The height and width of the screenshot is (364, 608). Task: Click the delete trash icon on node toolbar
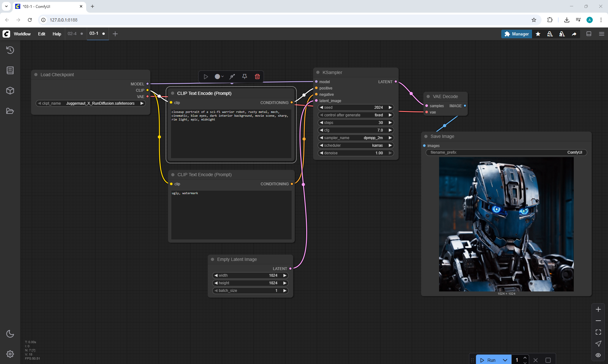pyautogui.click(x=257, y=77)
